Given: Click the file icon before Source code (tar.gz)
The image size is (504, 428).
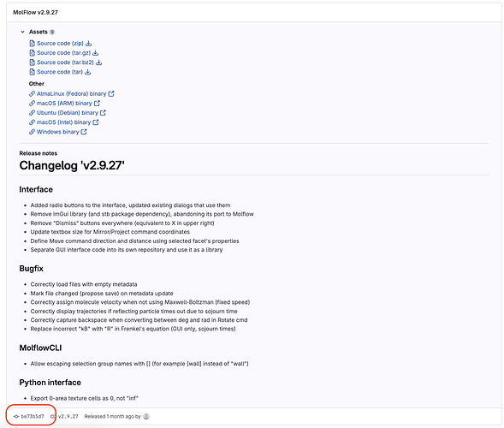Looking at the screenshot, I should pos(32,53).
